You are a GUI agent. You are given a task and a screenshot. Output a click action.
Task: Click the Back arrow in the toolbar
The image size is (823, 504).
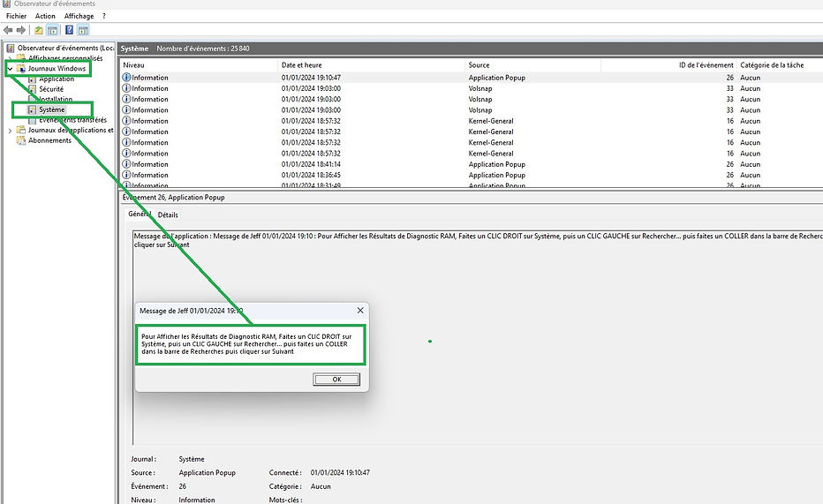(8, 30)
